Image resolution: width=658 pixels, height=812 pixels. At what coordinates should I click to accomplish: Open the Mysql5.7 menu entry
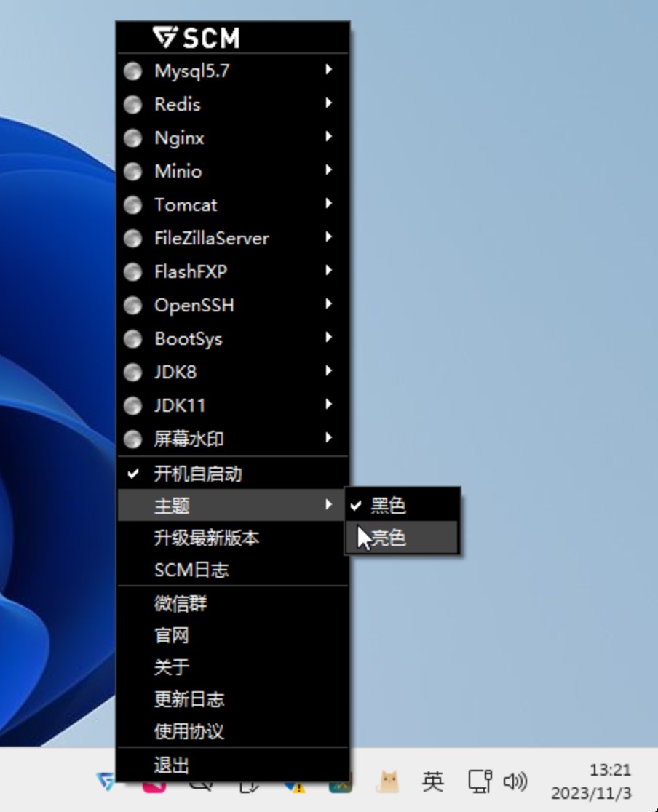[x=233, y=71]
